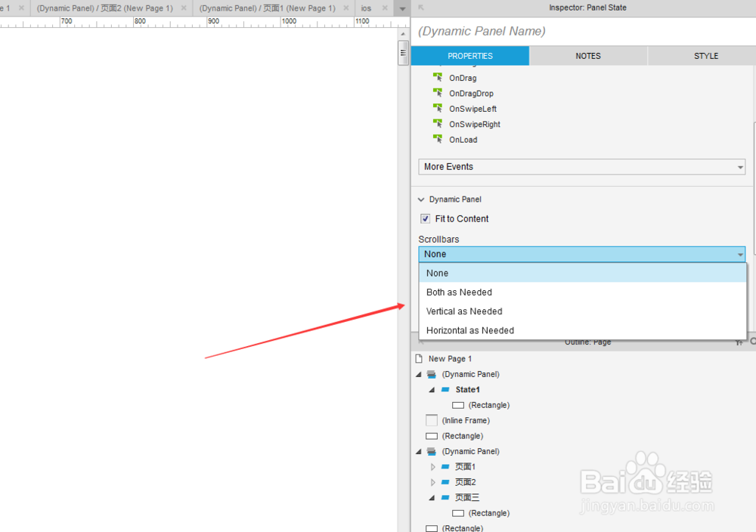Screen dimensions: 756x532
Task: Select OnDragDrop event label
Action: point(471,94)
